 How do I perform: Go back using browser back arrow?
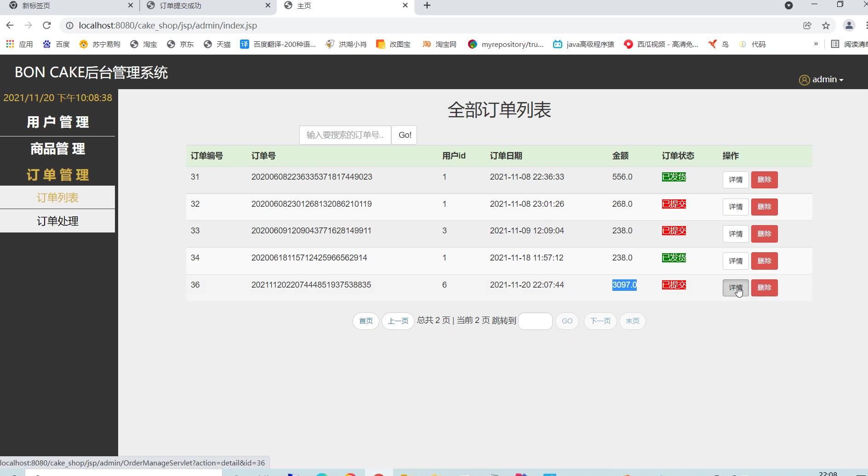click(x=10, y=25)
